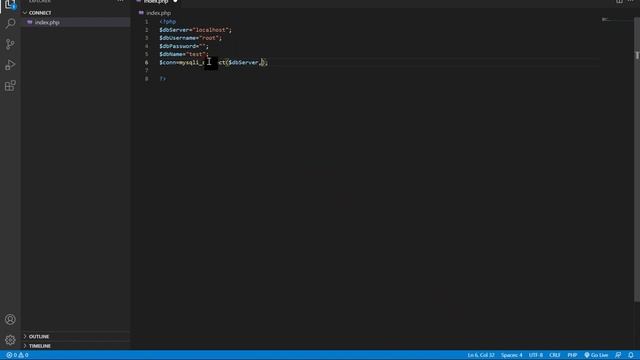This screenshot has height=360, width=640.
Task: Click the $dbServer="localhost" code line
Action: point(196,30)
